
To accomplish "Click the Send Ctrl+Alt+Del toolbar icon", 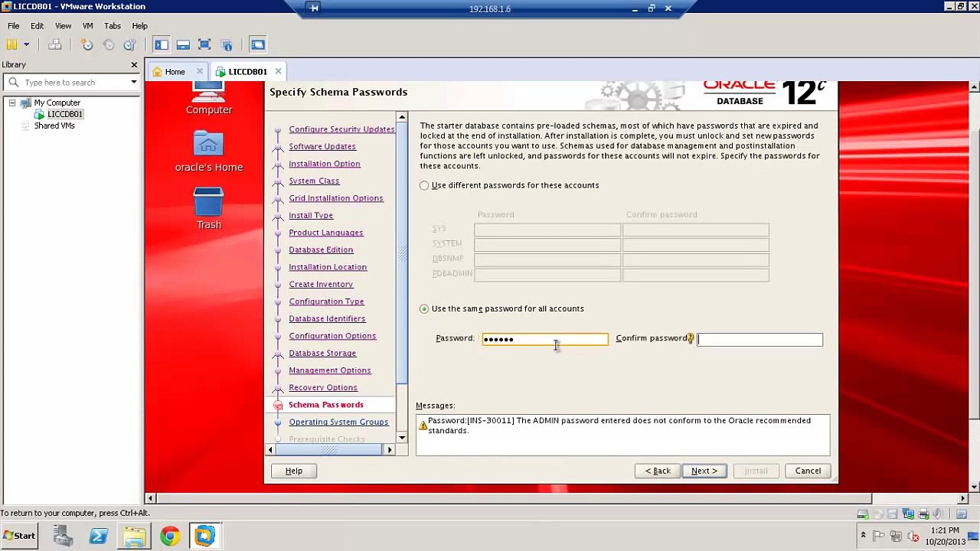I will point(55,45).
